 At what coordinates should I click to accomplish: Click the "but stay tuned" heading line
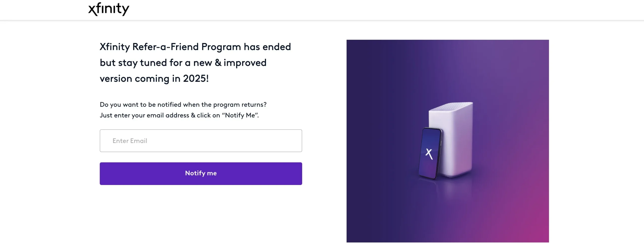coord(183,63)
